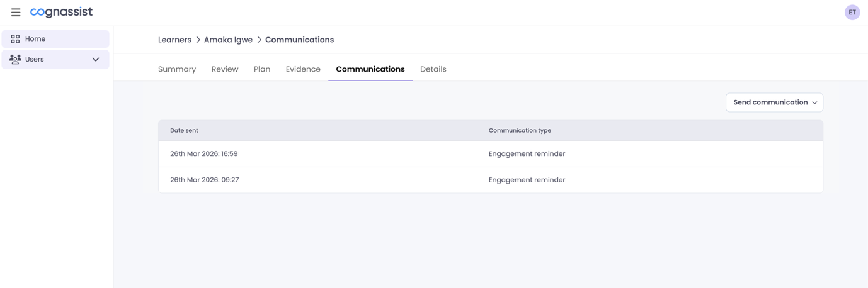Click the Users people icon
Image resolution: width=868 pixels, height=288 pixels.
click(15, 59)
